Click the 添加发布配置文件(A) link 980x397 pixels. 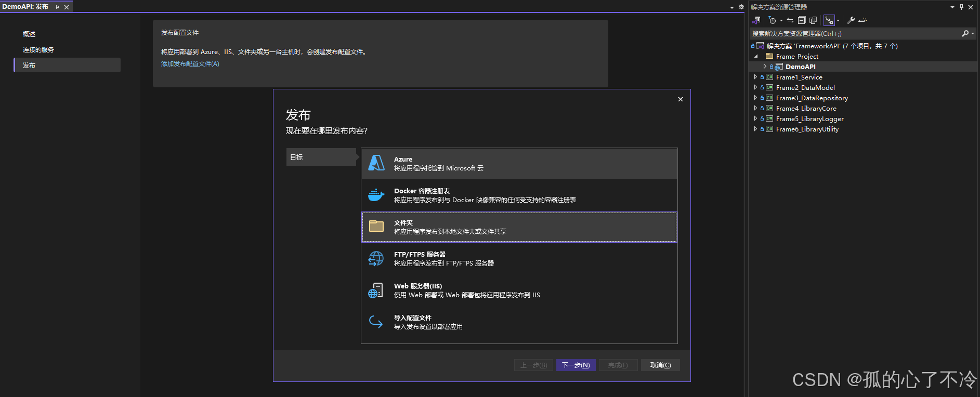(190, 64)
